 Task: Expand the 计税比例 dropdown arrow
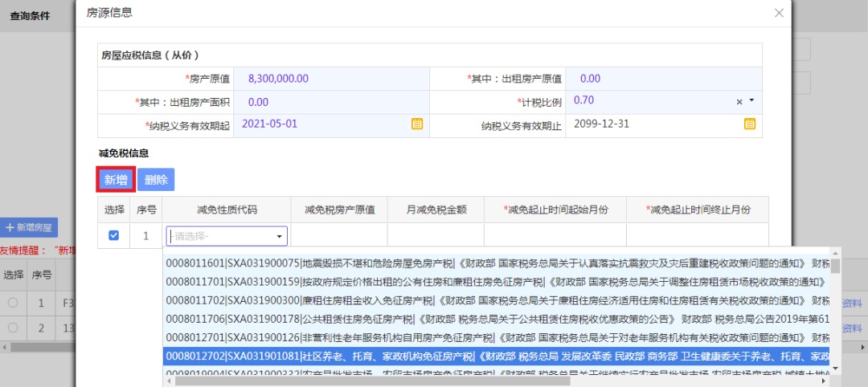751,100
